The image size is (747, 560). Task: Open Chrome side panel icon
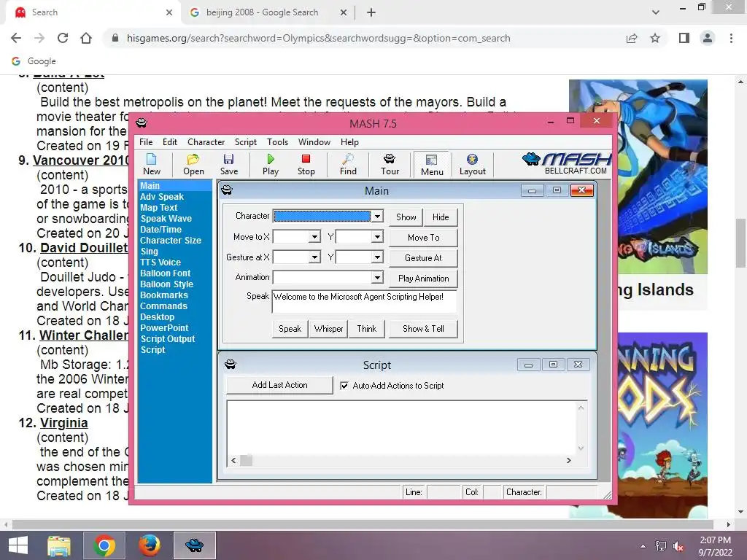point(684,38)
